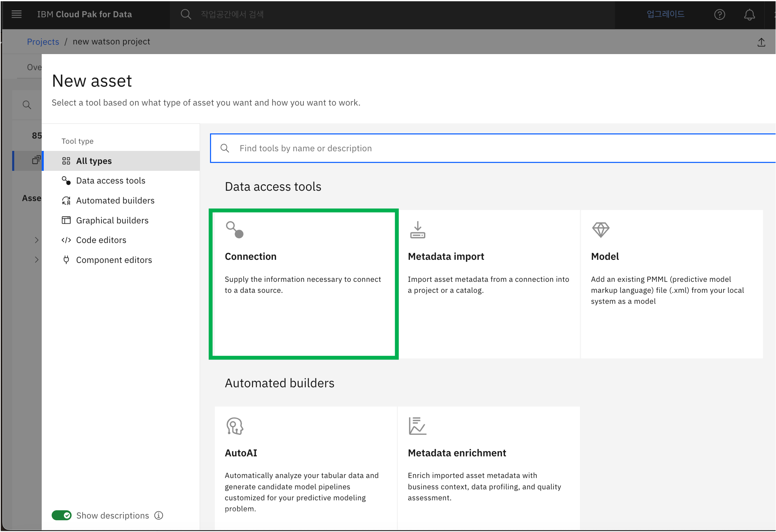The image size is (776, 532).
Task: Expand the upper collapsed chevron in left panel
Action: pos(37,240)
